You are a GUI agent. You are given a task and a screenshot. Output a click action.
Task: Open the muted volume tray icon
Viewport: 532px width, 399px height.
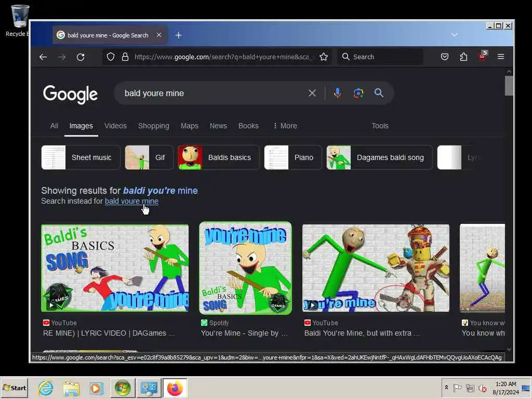coord(483,388)
